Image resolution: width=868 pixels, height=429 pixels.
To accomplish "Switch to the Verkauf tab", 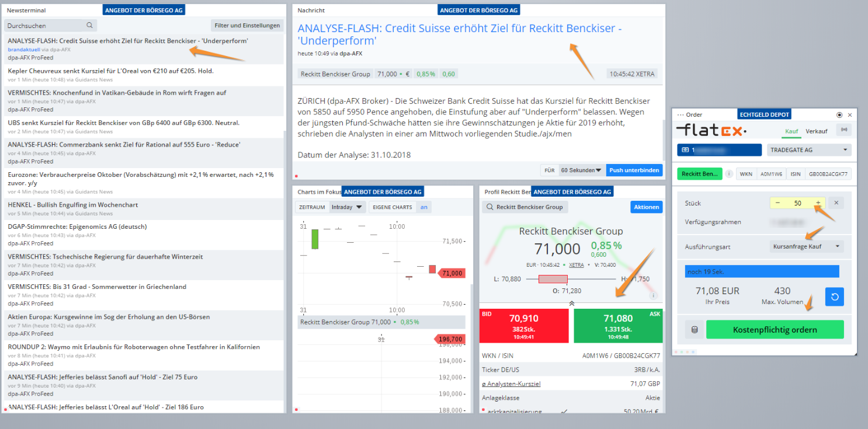I will [x=817, y=131].
